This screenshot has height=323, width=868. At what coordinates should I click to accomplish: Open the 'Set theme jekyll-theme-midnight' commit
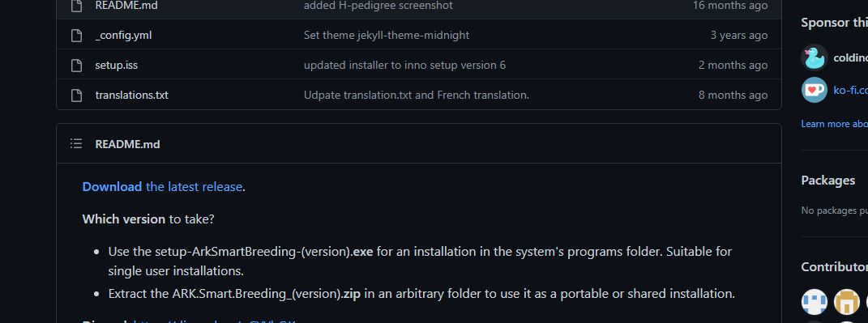pyautogui.click(x=387, y=36)
